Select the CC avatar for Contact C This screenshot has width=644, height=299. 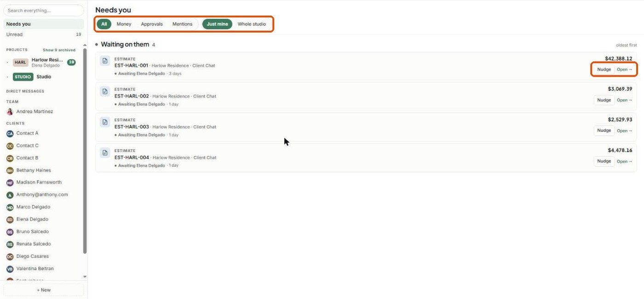click(x=10, y=146)
